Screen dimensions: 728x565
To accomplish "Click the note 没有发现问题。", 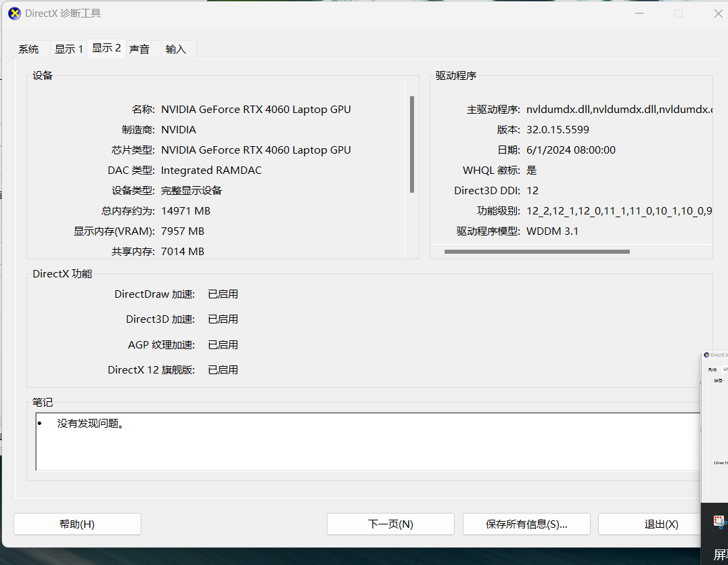I will (91, 424).
